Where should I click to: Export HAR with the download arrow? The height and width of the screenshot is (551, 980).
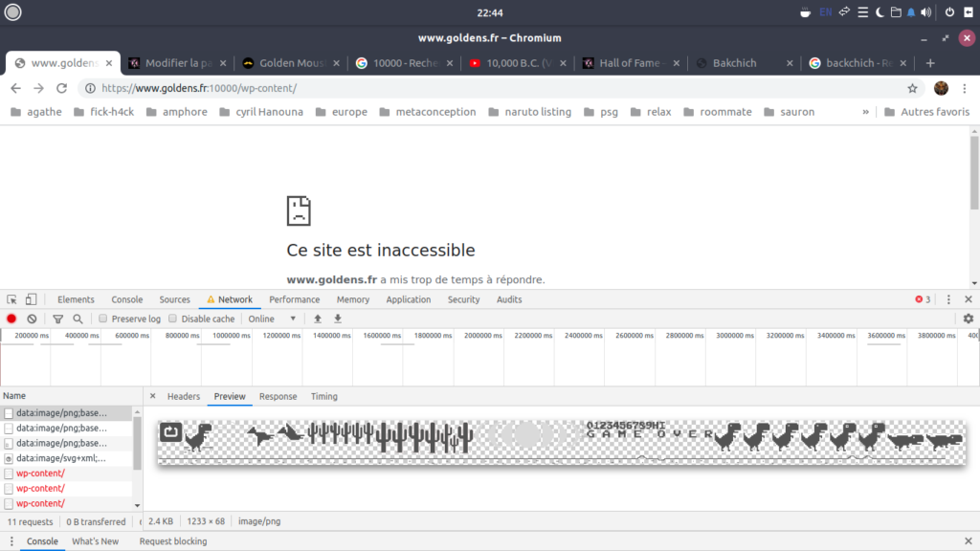(x=338, y=319)
